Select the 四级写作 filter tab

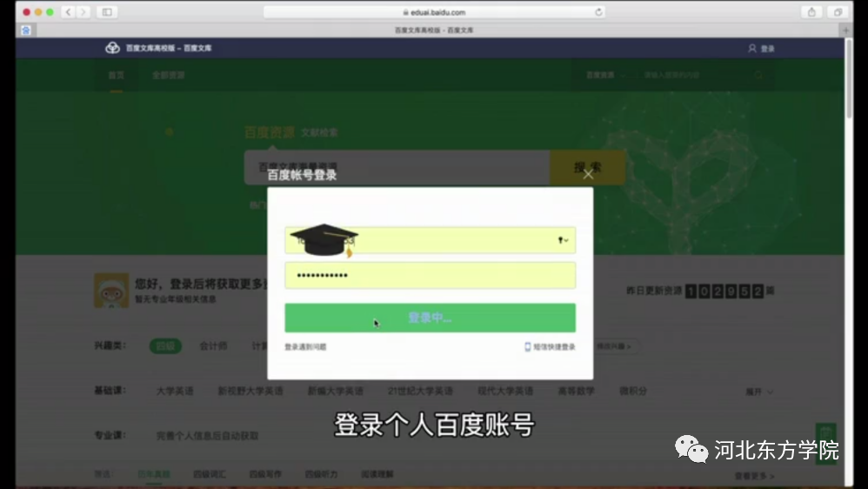(265, 474)
